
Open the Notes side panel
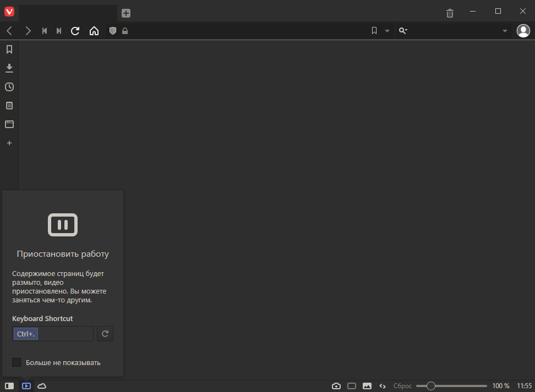(9, 106)
